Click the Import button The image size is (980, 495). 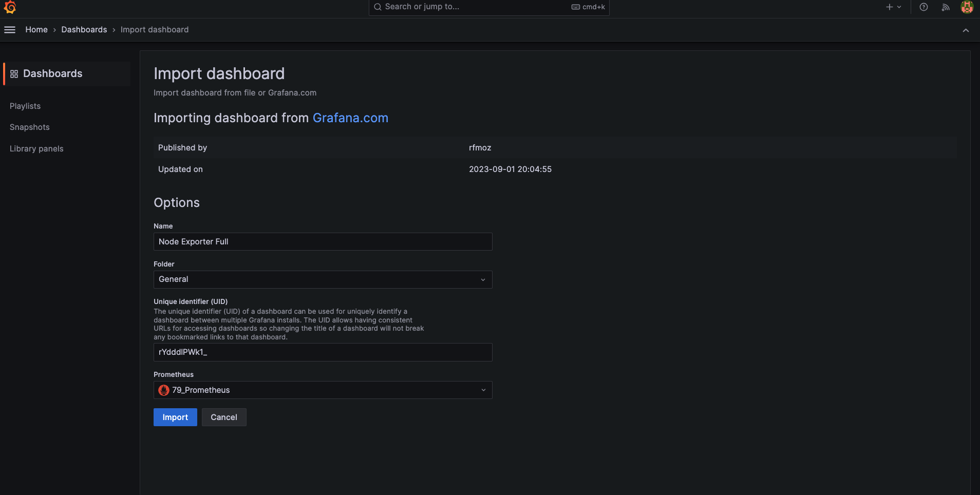pos(175,417)
